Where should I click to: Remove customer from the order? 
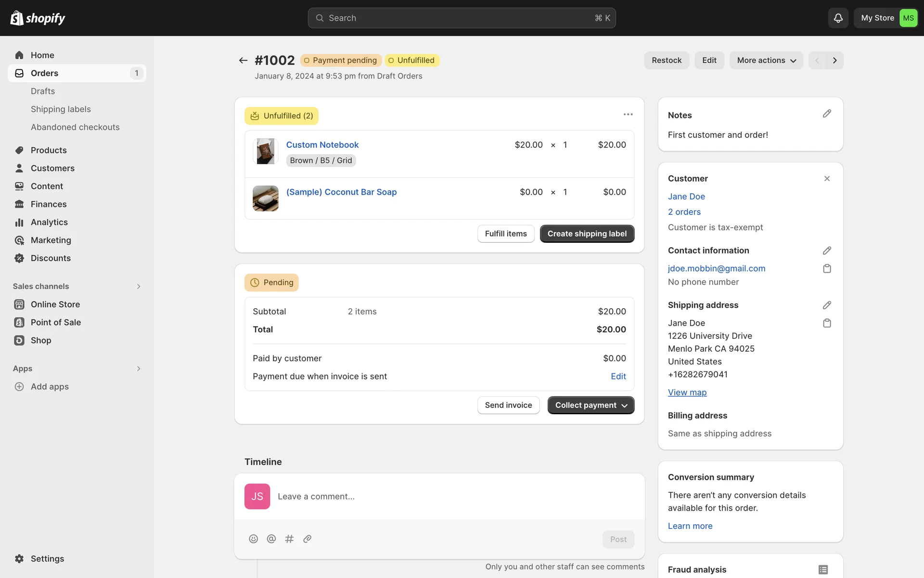tap(827, 179)
